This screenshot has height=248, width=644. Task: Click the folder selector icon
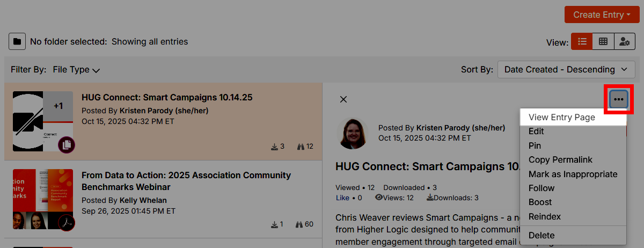(17, 41)
